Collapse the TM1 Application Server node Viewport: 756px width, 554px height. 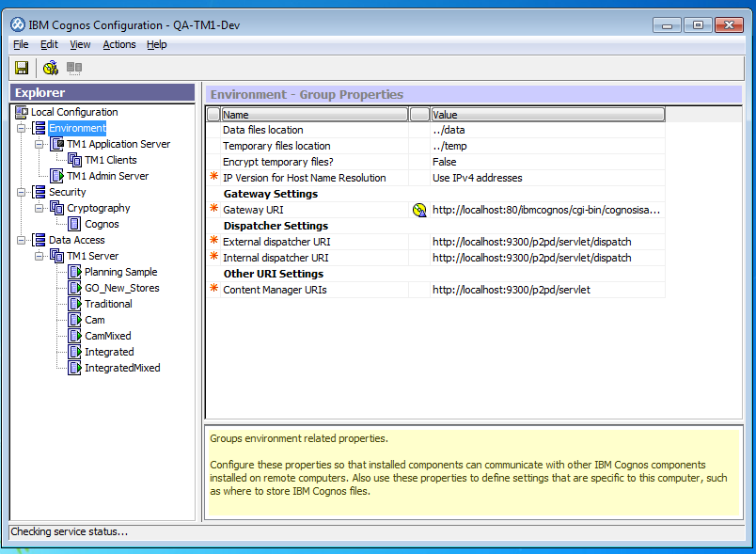tap(39, 144)
